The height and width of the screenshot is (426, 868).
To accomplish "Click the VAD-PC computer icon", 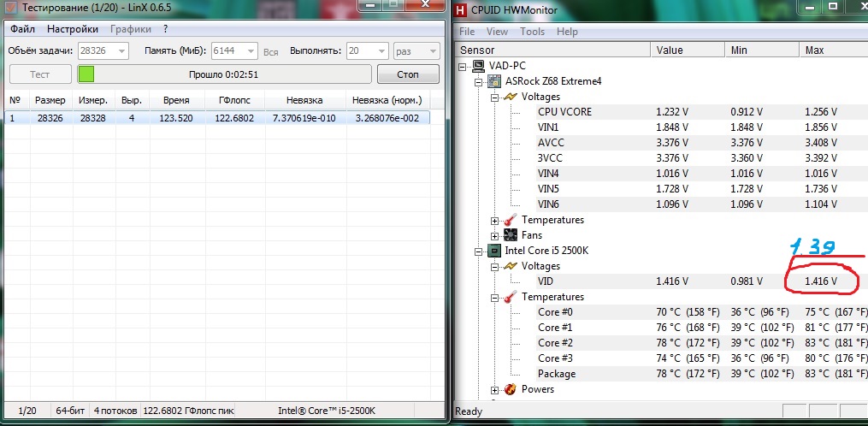I will point(479,66).
